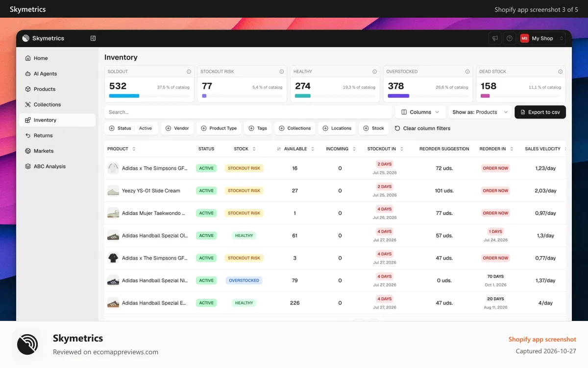
Task: Click the Healthy teal progress bar
Action: coord(303,96)
